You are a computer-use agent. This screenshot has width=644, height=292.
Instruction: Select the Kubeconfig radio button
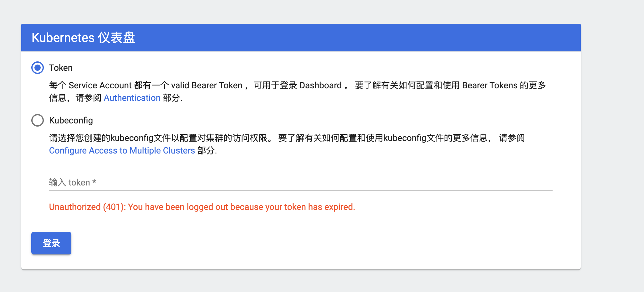tap(38, 120)
